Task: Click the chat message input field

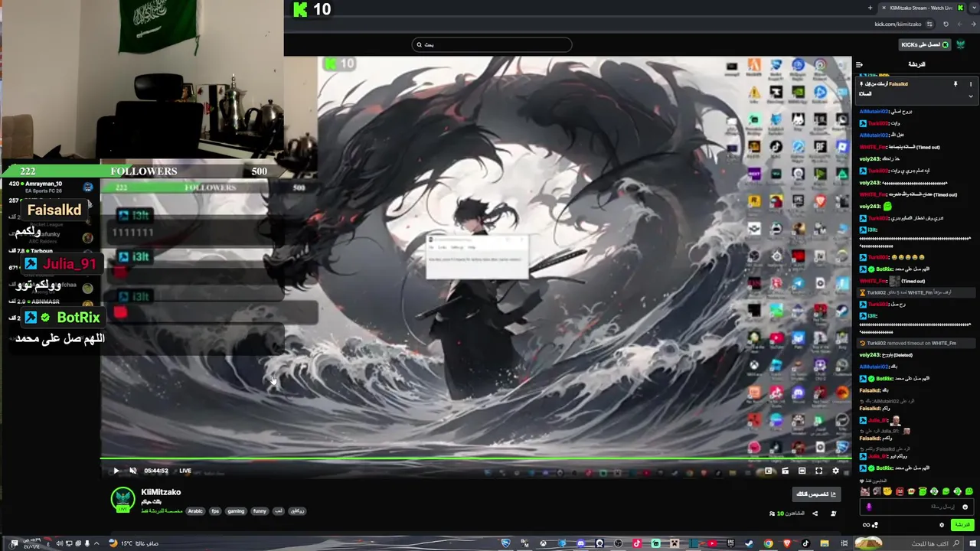Action: point(917,507)
